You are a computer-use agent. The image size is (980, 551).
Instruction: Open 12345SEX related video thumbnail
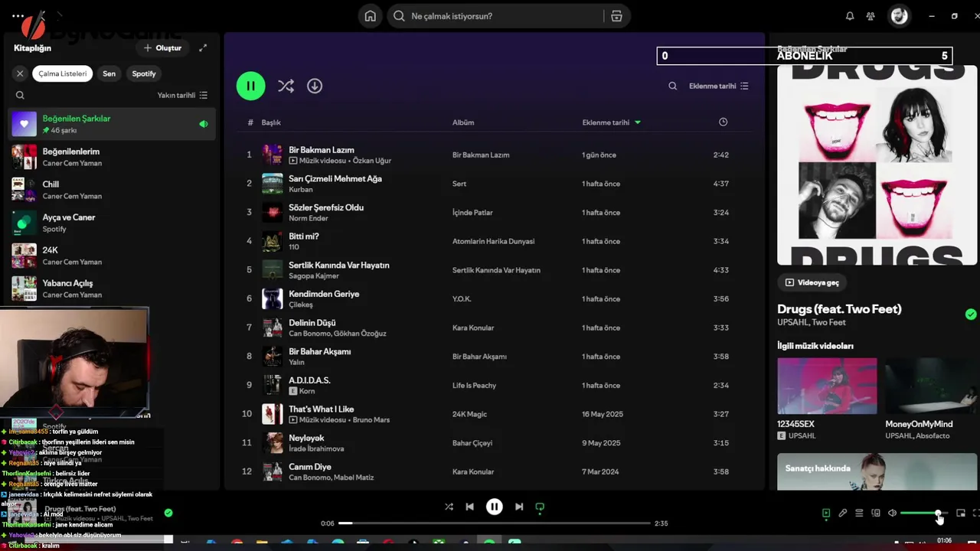click(x=827, y=386)
